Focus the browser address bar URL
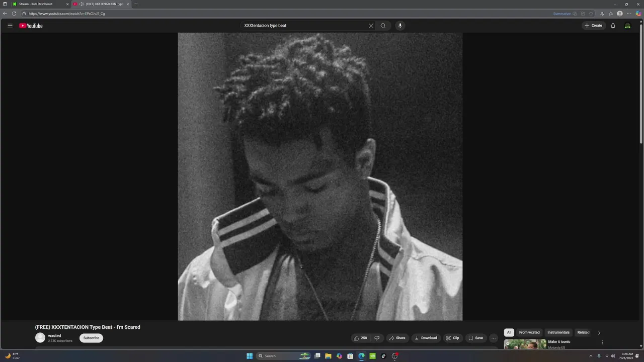This screenshot has width=644, height=362. (x=67, y=14)
